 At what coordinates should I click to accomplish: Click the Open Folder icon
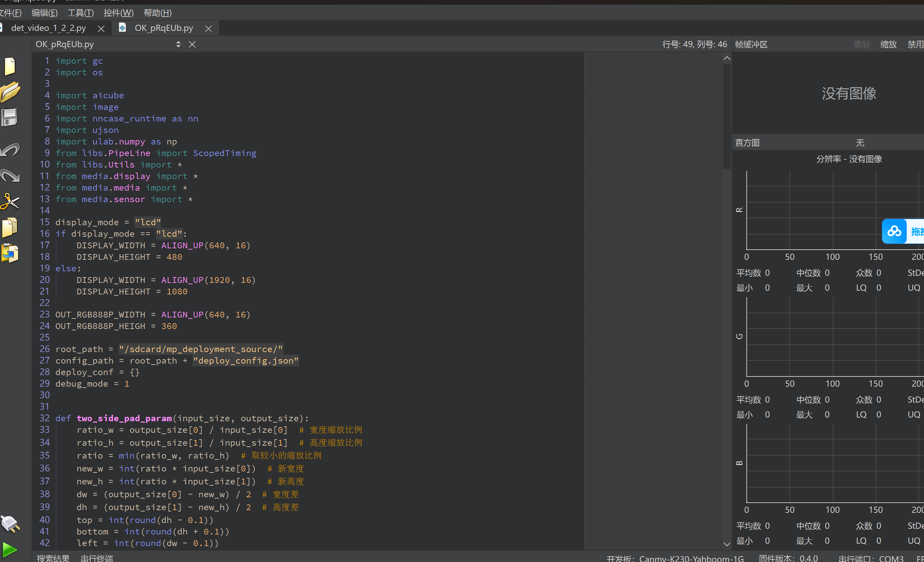(10, 92)
